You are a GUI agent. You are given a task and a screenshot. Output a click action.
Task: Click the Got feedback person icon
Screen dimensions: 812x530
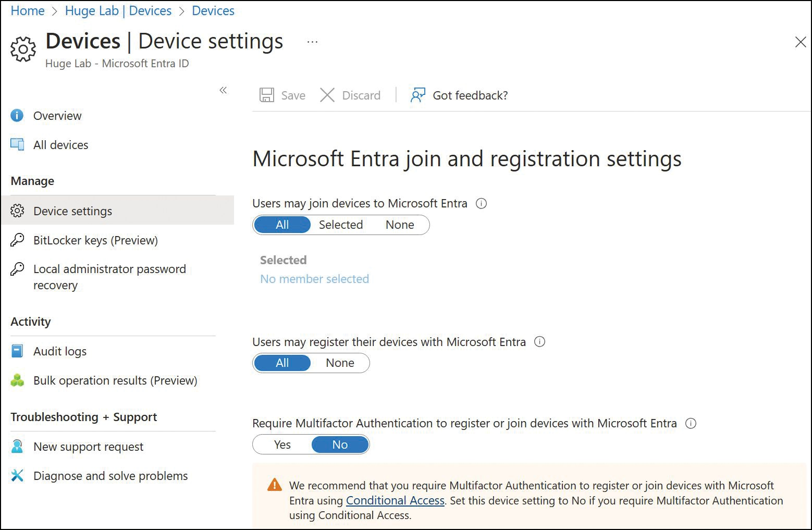point(418,95)
